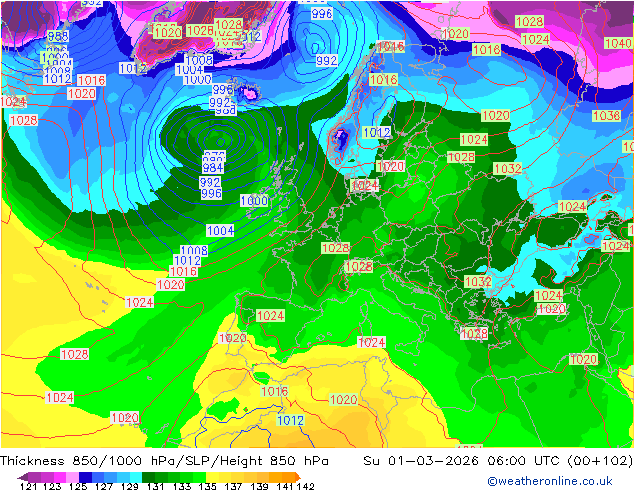Click the red 1024 label over Denmark
The image size is (634, 490).
[365, 186]
